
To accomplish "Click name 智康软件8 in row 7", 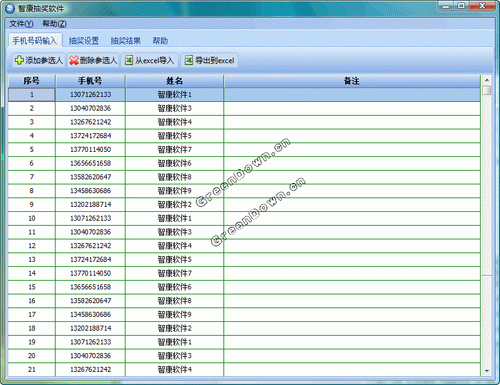I will 174,177.
